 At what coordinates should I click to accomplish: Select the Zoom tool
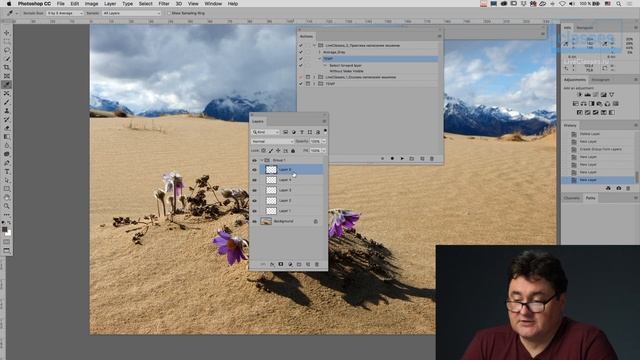[7, 206]
